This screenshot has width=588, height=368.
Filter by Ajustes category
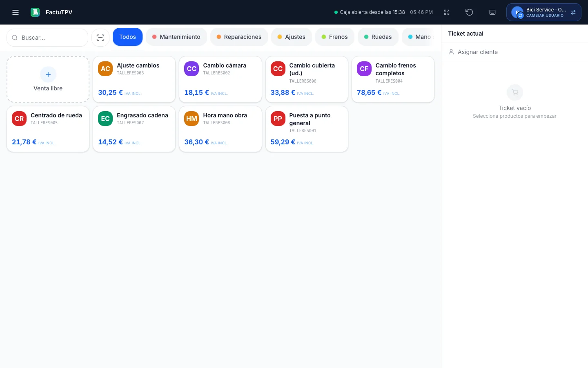click(x=292, y=37)
